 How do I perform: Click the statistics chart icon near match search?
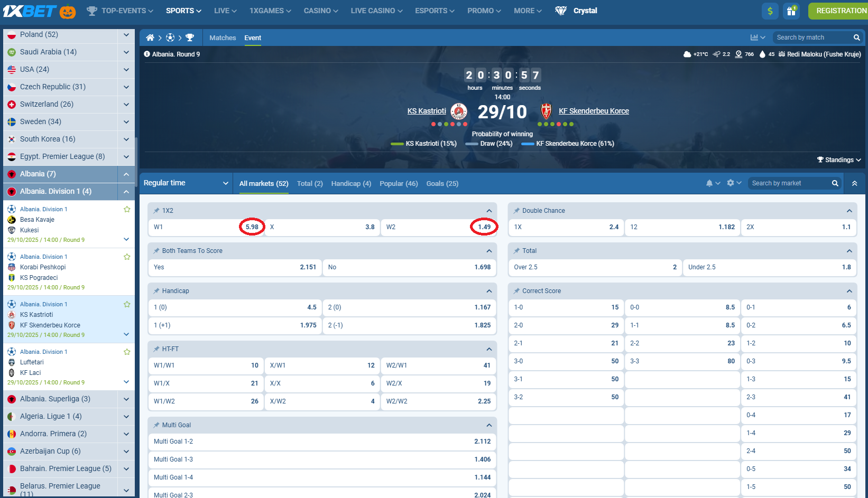pyautogui.click(x=755, y=37)
